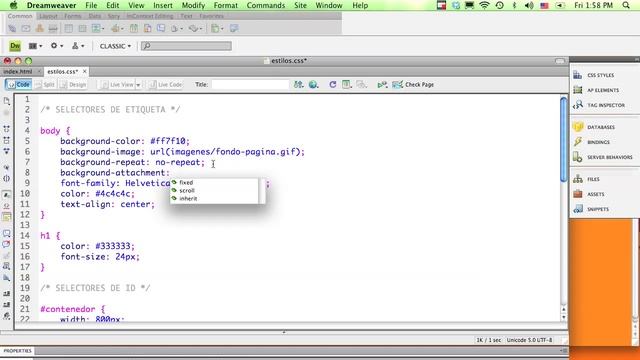Open the Site menu
The image size is (640, 360).
click(x=300, y=5)
